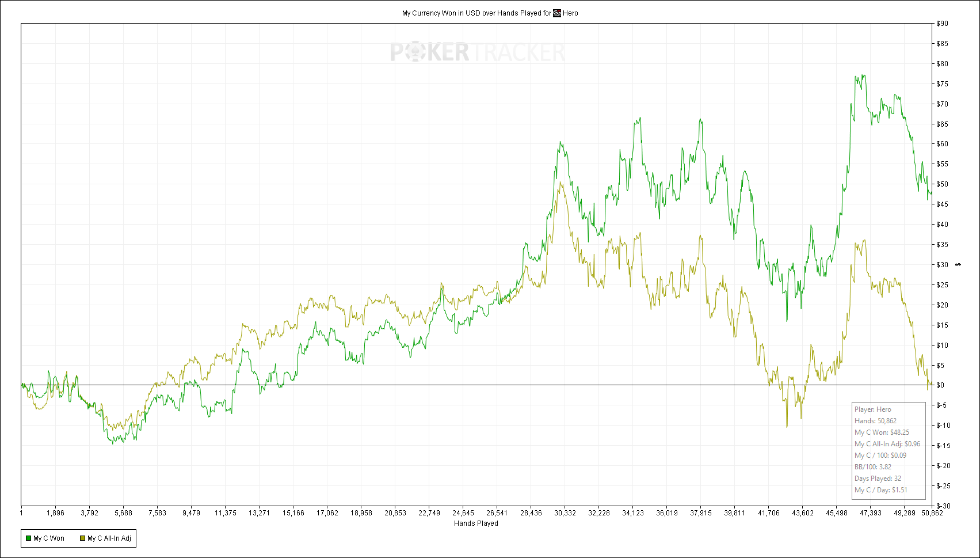Click "My C / Day: $1.51" in stats box
Image resolution: width=980 pixels, height=558 pixels.
pos(881,490)
